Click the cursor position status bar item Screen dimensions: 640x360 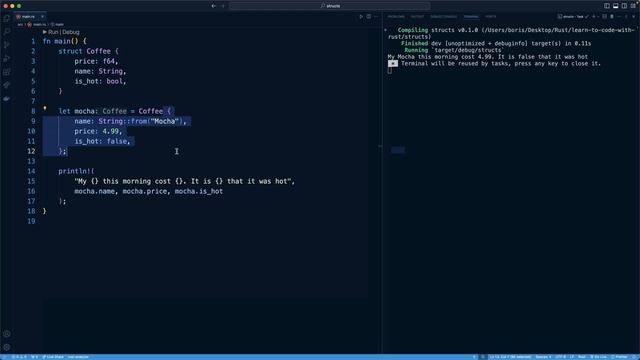click(x=510, y=357)
